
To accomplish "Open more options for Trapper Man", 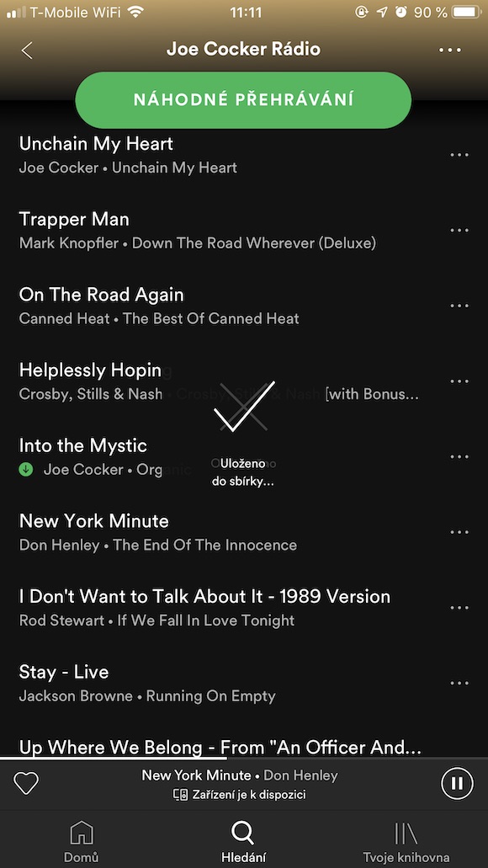I will coord(459,231).
